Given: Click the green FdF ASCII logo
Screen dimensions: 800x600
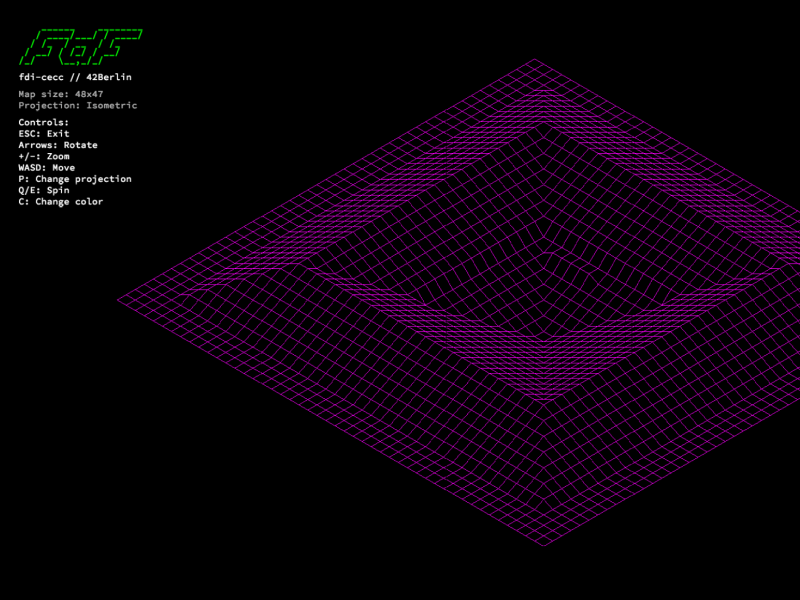Looking at the screenshot, I should tap(81, 47).
